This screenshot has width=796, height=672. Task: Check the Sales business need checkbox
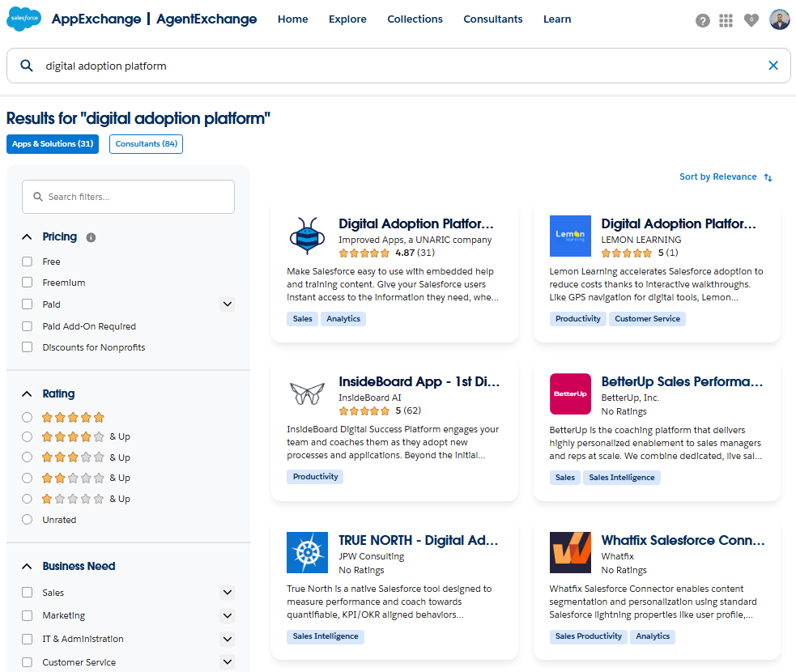click(x=27, y=593)
